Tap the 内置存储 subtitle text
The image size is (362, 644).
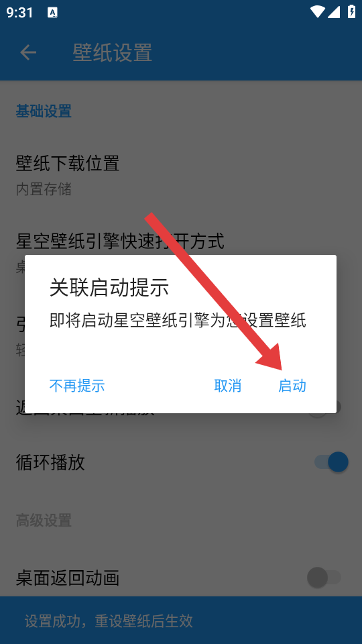(x=44, y=189)
